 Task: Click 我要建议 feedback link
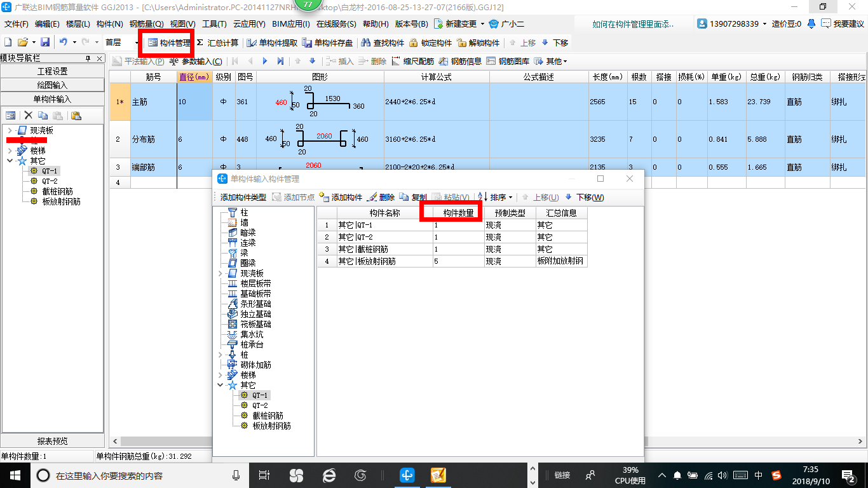click(x=843, y=24)
